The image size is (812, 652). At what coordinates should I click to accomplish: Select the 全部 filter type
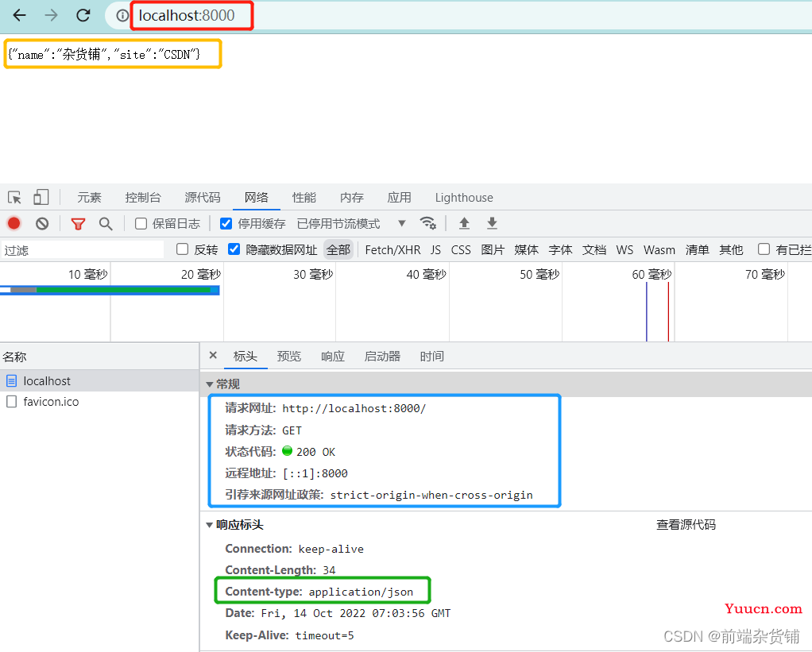point(338,250)
